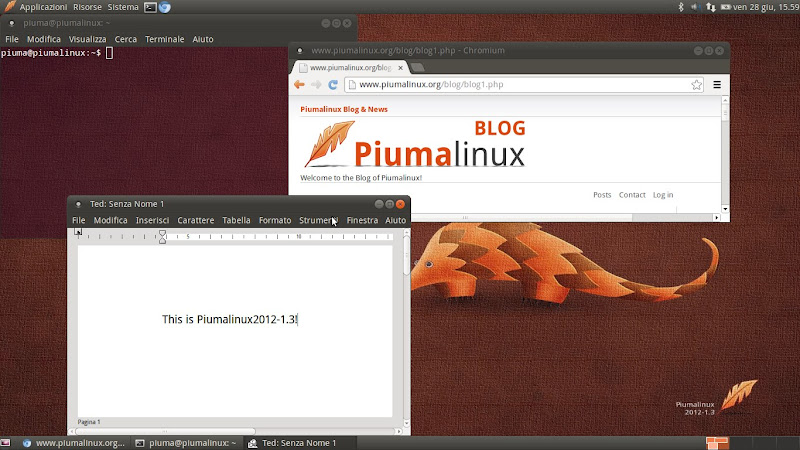Screen dimensions: 800x450
Task: Select the piumalinux.org blog tab in Chromium
Action: 350,67
